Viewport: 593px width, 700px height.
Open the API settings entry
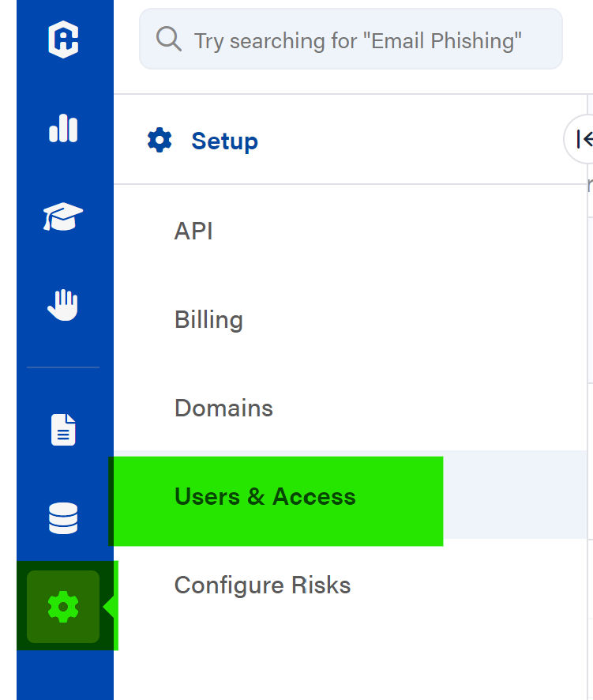[193, 231]
